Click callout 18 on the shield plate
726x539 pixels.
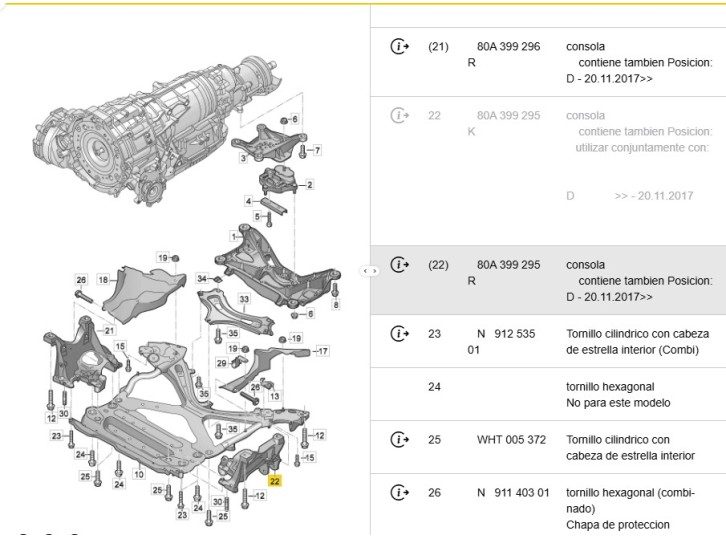pyautogui.click(x=103, y=279)
